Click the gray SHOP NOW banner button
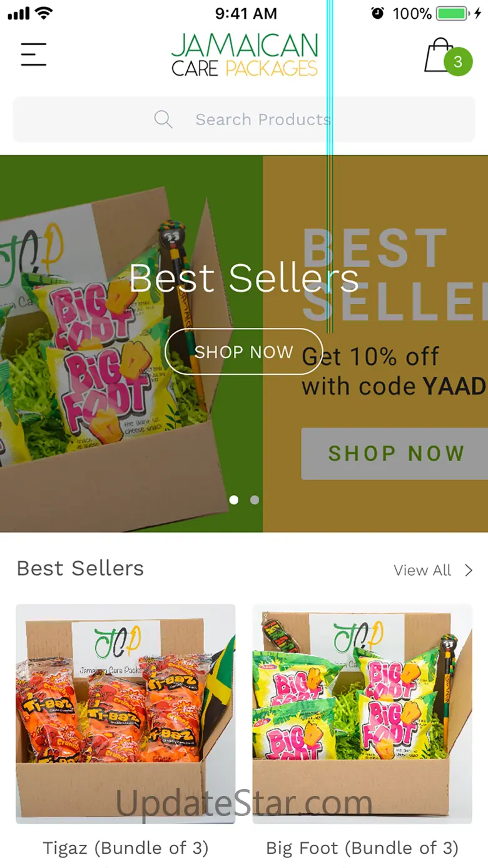This screenshot has width=488, height=868. [x=394, y=454]
